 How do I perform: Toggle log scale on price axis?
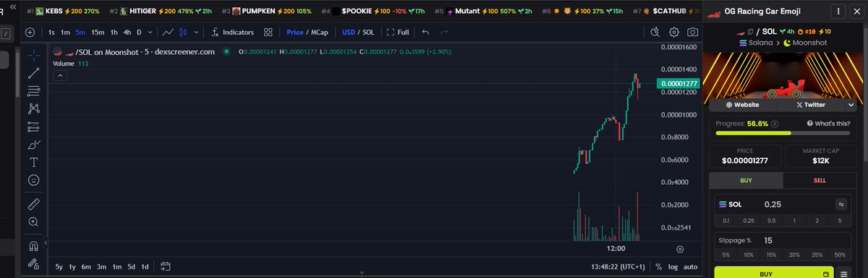672,267
